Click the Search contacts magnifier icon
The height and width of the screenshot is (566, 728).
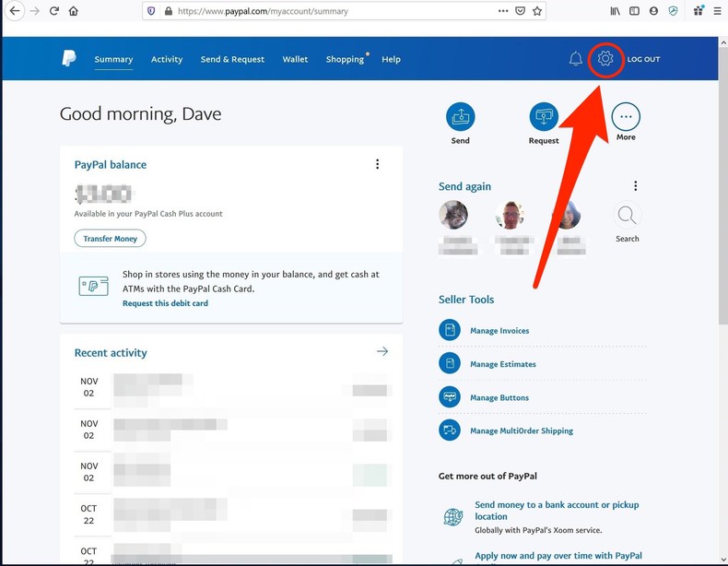[x=627, y=216]
